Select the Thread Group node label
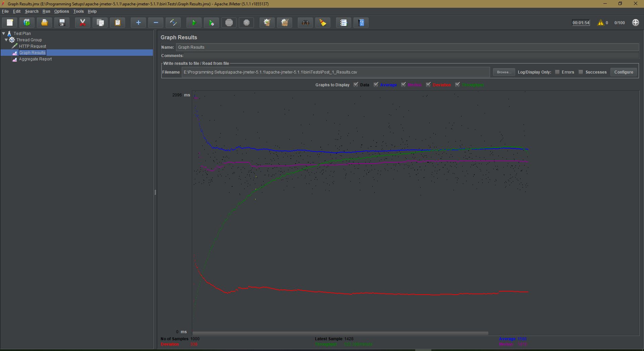Viewport: 644px width, 351px height. [29, 40]
